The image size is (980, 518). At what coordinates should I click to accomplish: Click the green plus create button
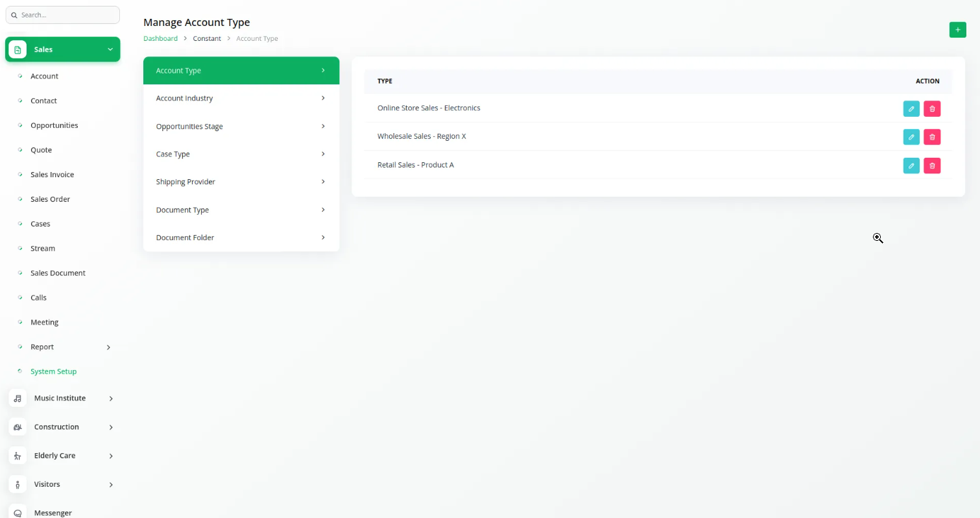click(x=957, y=30)
